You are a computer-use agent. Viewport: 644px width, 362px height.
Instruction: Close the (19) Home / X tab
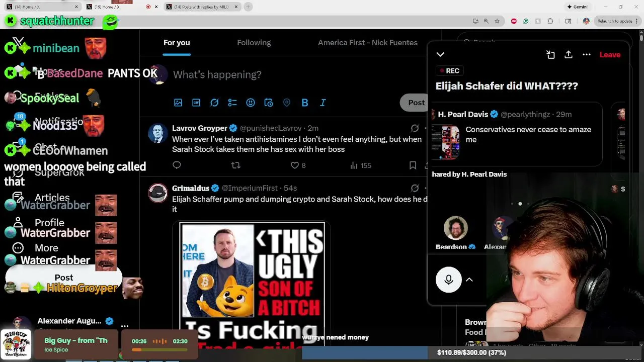click(x=156, y=7)
